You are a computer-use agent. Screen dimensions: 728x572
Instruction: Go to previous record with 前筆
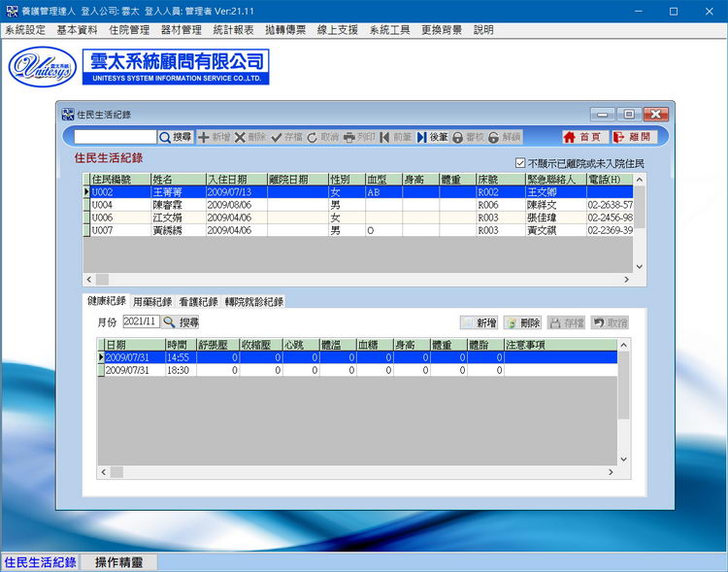click(x=396, y=138)
